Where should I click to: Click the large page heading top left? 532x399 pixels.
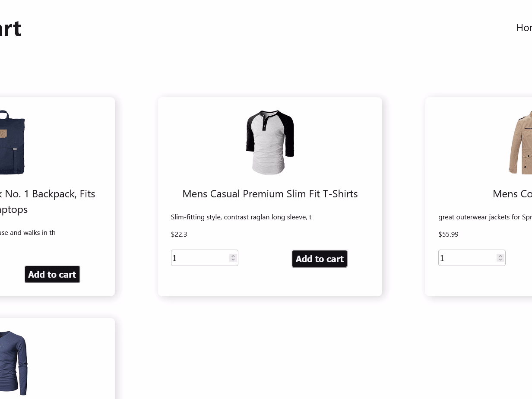[10, 28]
